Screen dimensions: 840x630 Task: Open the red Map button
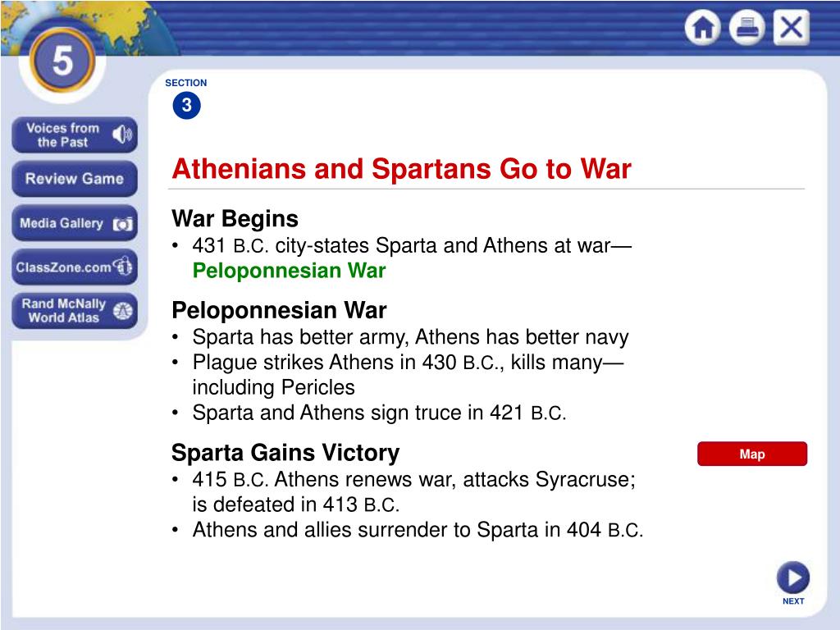tap(751, 454)
